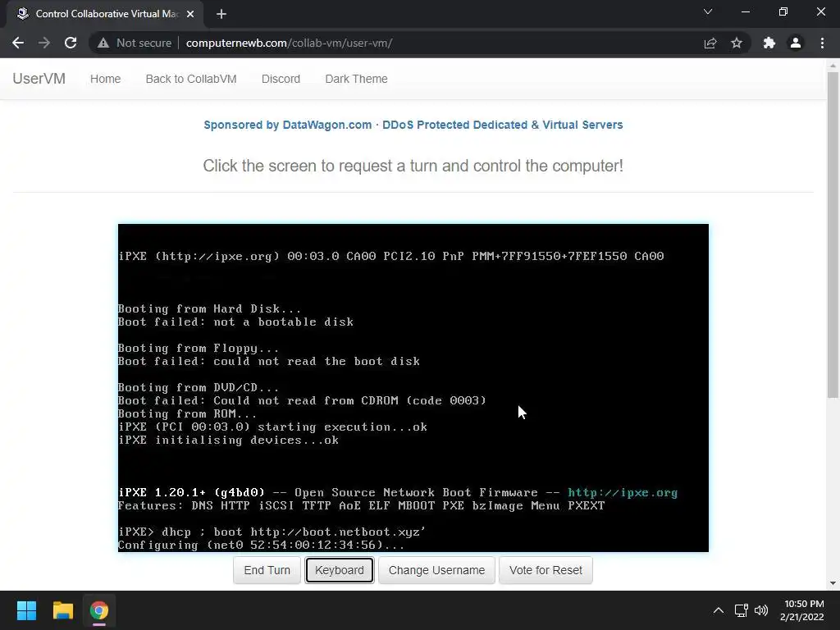Click the page vertical scrollbar
This screenshot has height=630, width=840.
[833, 235]
